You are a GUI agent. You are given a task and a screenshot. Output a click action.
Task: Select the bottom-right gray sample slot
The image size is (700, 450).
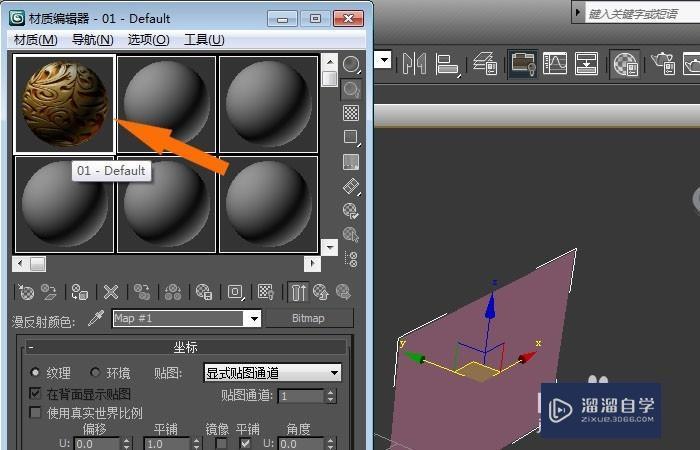click(x=268, y=204)
